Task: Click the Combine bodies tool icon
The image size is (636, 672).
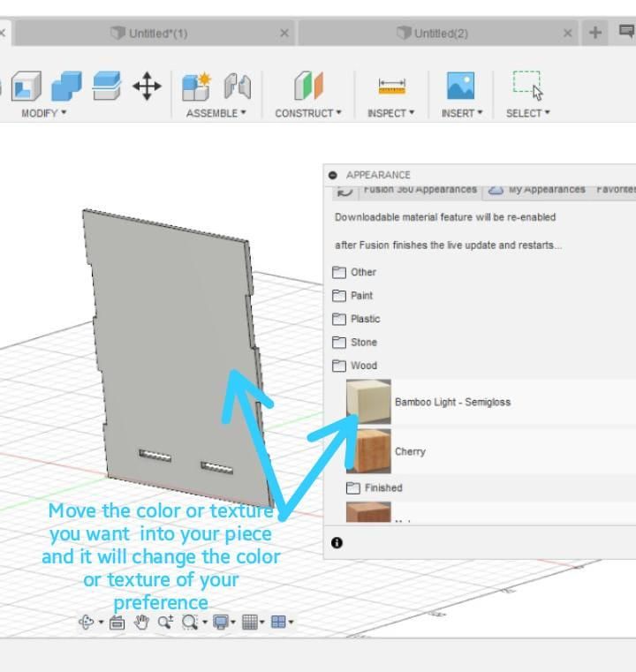Action: [66, 87]
